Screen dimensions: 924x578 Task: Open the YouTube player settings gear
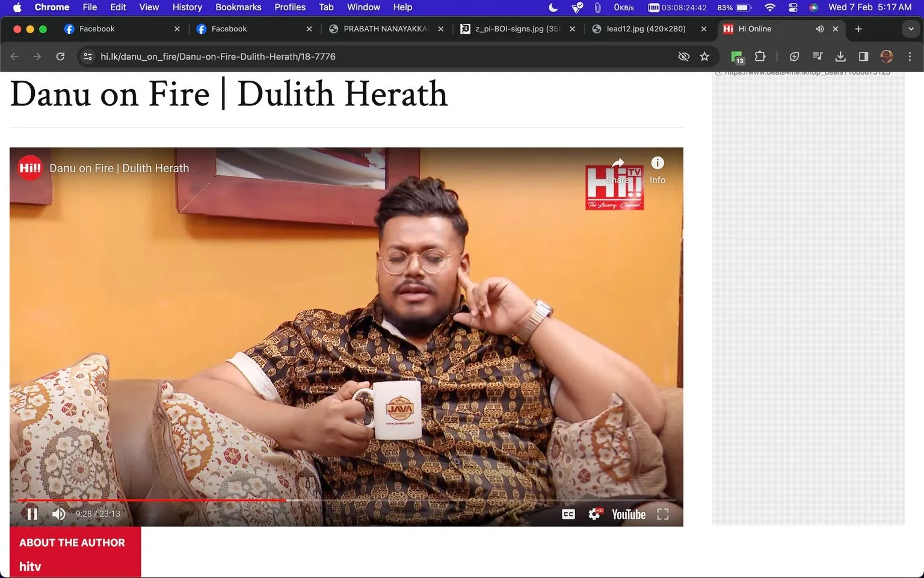(594, 514)
